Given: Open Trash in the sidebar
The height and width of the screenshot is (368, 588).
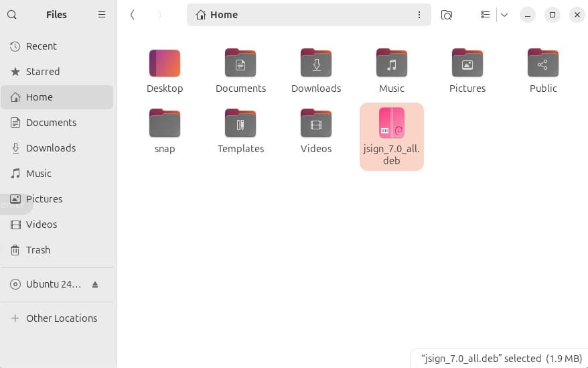Looking at the screenshot, I should pyautogui.click(x=38, y=250).
